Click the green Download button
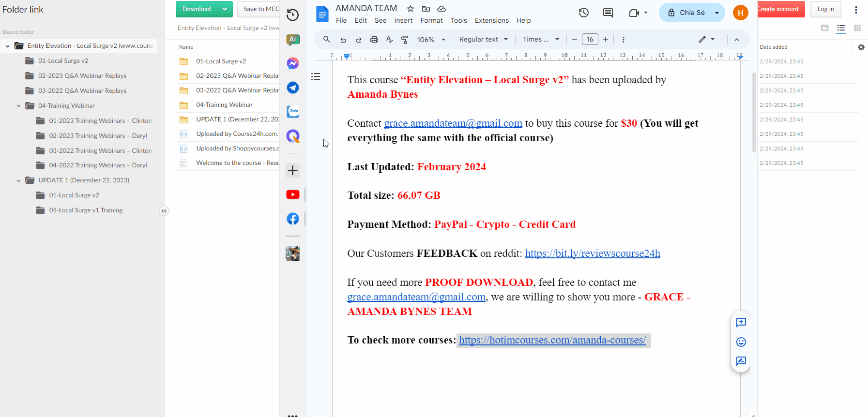 197,9
